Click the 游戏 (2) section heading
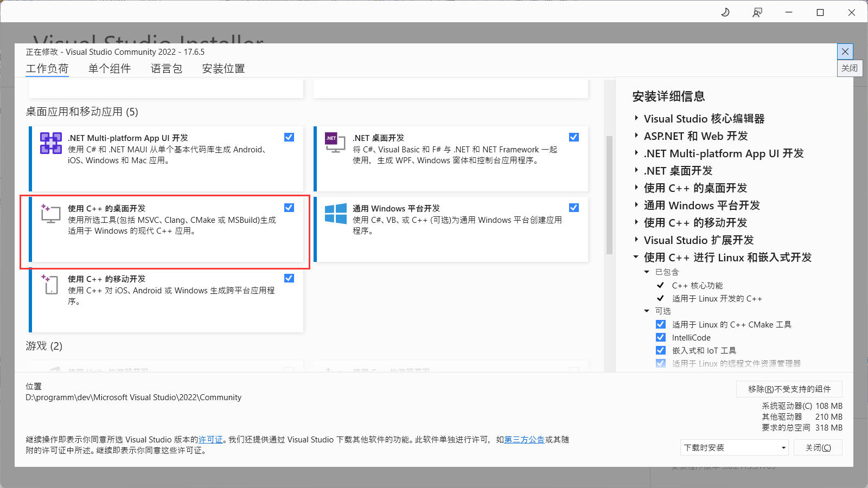The width and height of the screenshot is (868, 488). coord(44,346)
